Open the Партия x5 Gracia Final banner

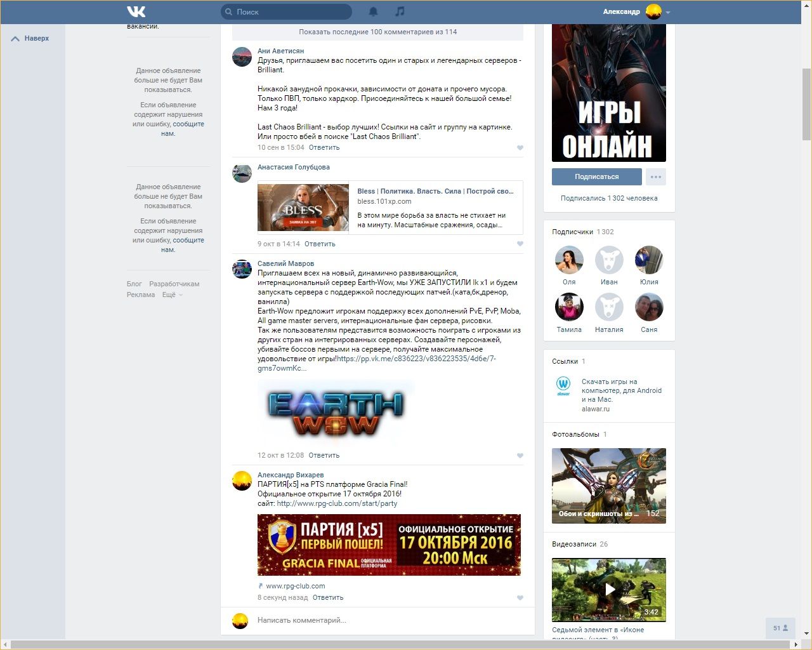[x=389, y=545]
